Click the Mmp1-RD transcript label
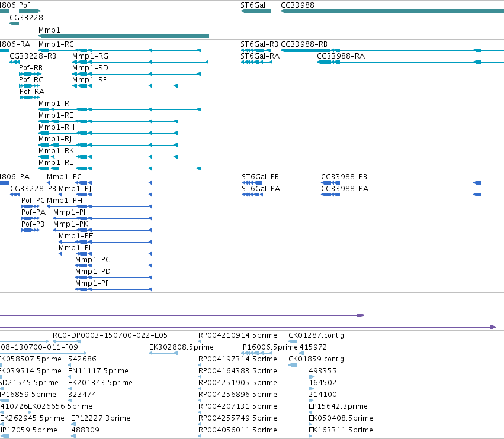Image resolution: width=504 pixels, height=439 pixels. (91, 68)
